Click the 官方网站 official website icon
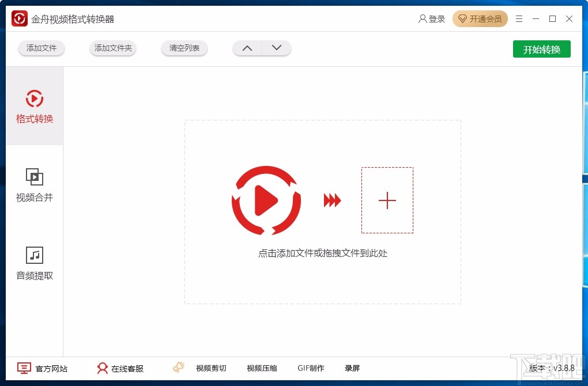Image resolution: width=588 pixels, height=386 pixels. [x=24, y=368]
